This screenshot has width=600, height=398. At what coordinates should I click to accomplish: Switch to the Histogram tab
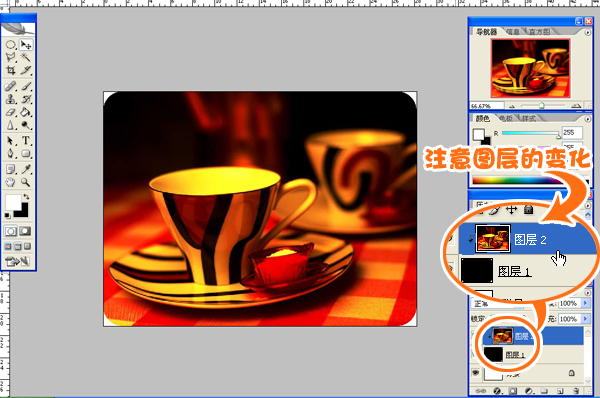(540, 32)
